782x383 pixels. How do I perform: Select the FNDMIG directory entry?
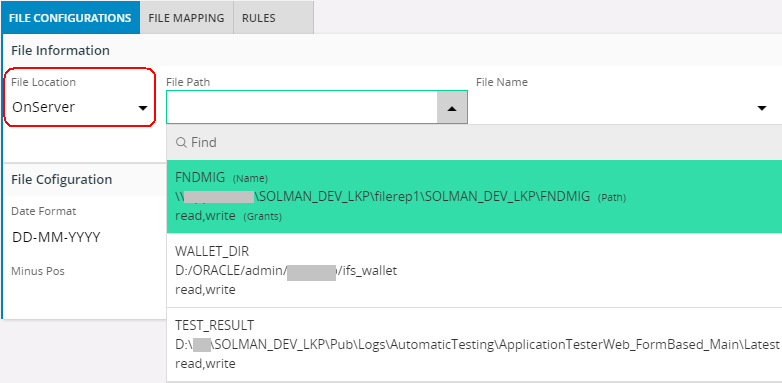(x=474, y=196)
